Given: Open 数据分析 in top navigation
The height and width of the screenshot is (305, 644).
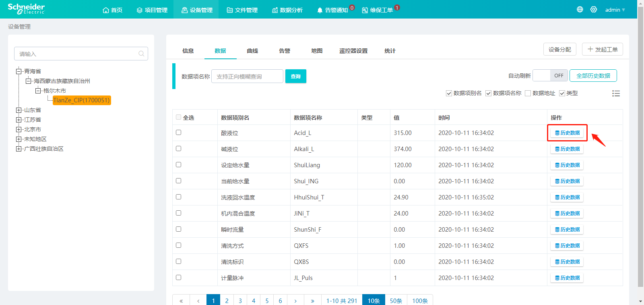Looking at the screenshot, I should click(287, 10).
